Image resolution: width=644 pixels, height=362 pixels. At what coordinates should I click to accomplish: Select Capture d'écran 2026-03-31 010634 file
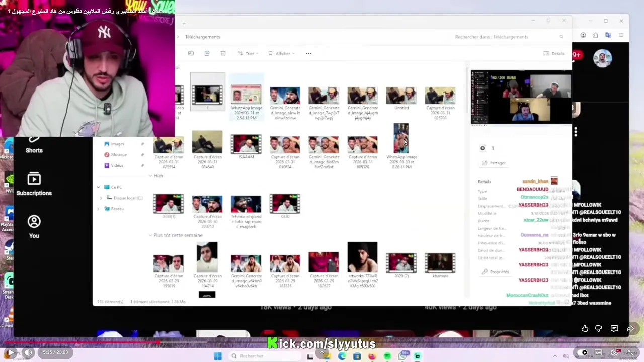point(285,152)
